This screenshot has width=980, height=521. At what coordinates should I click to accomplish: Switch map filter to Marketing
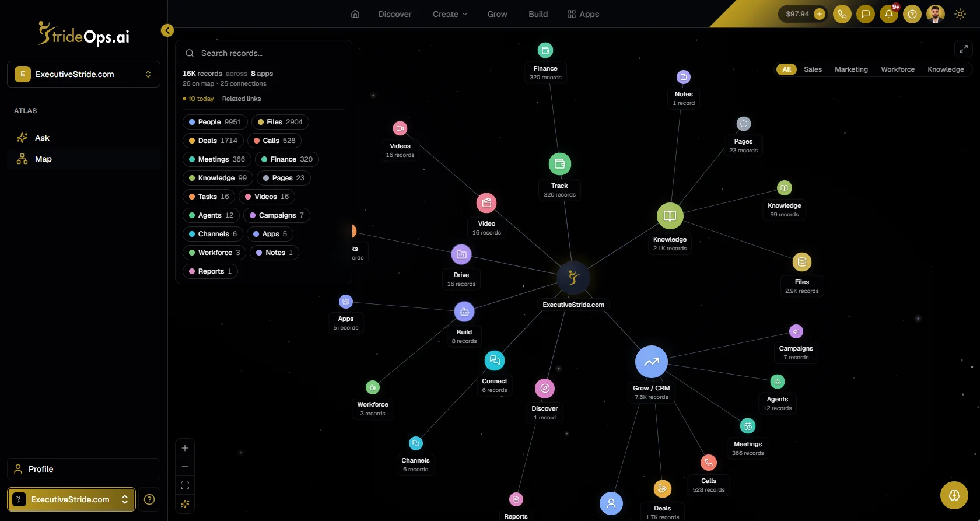point(851,69)
